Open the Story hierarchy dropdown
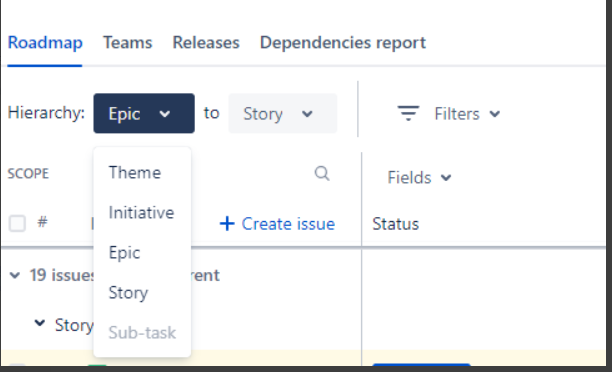This screenshot has height=372, width=612. 283,114
